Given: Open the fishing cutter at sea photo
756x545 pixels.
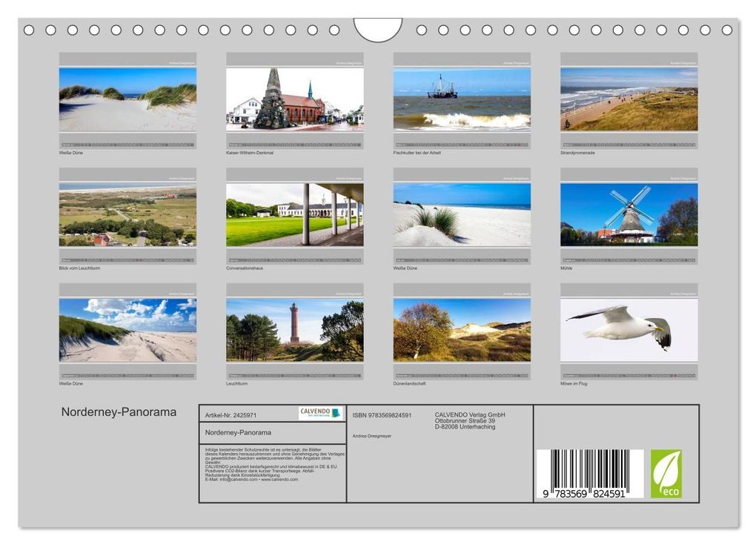Looking at the screenshot, I should tap(462, 99).
